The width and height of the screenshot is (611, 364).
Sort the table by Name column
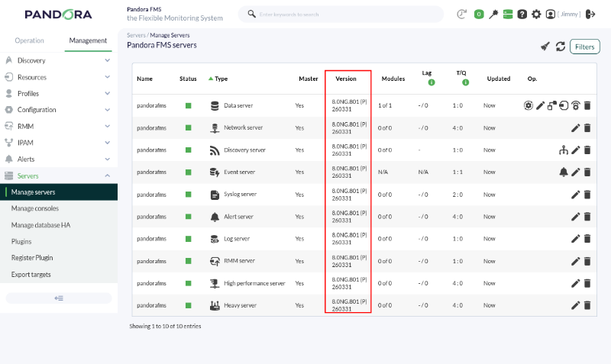pyautogui.click(x=144, y=79)
